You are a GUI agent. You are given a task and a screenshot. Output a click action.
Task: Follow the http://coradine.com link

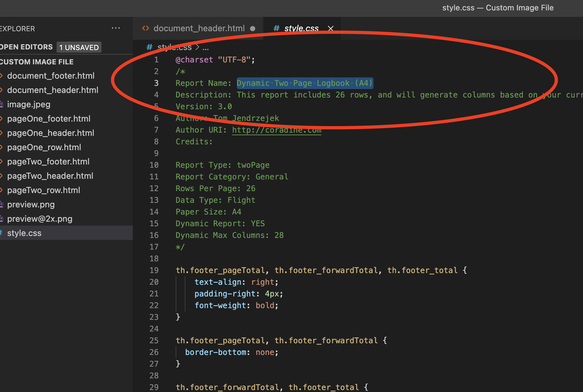click(277, 130)
